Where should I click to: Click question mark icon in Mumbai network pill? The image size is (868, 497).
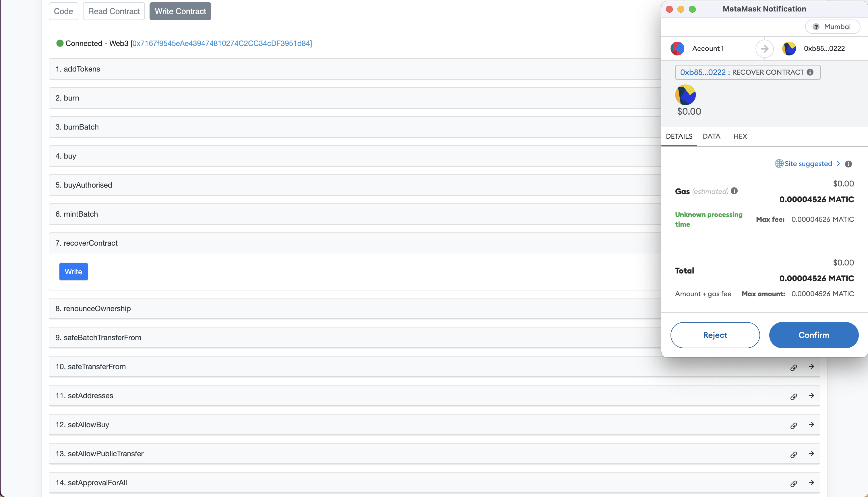click(816, 27)
